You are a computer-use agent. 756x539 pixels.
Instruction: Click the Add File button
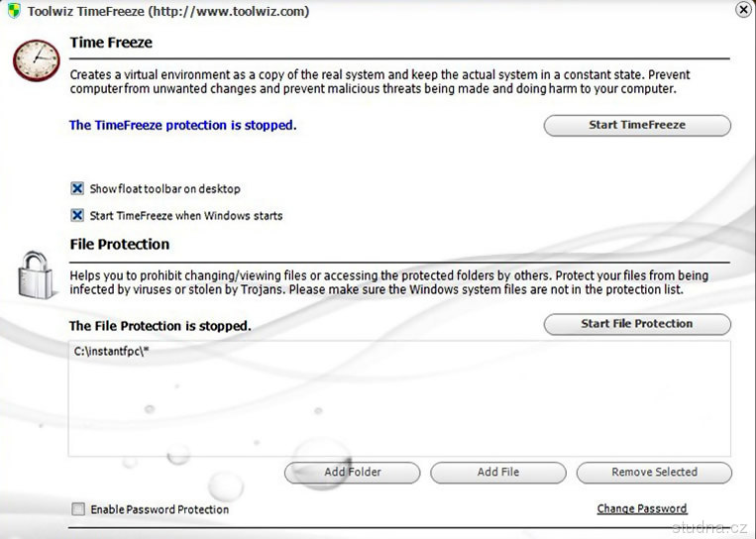497,473
